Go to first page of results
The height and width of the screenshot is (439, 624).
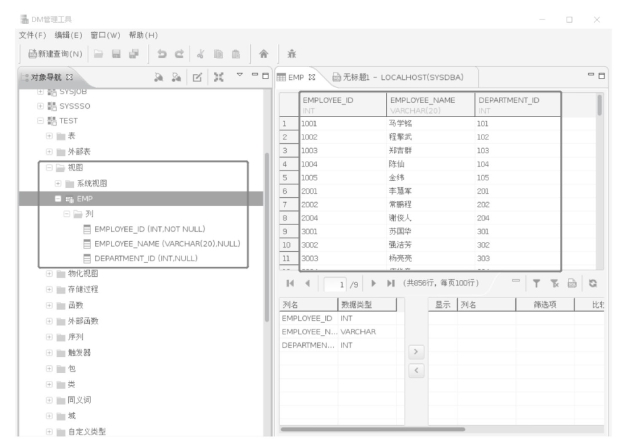click(290, 283)
